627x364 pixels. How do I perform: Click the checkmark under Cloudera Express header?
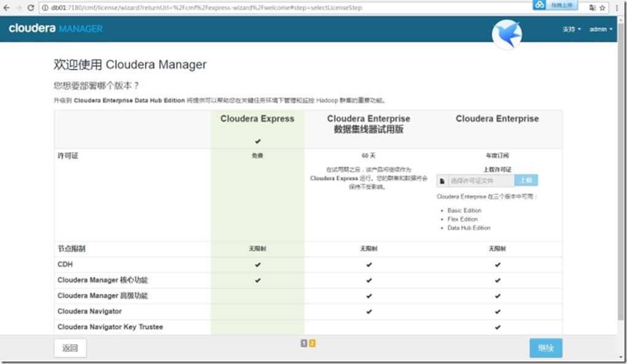[257, 141]
